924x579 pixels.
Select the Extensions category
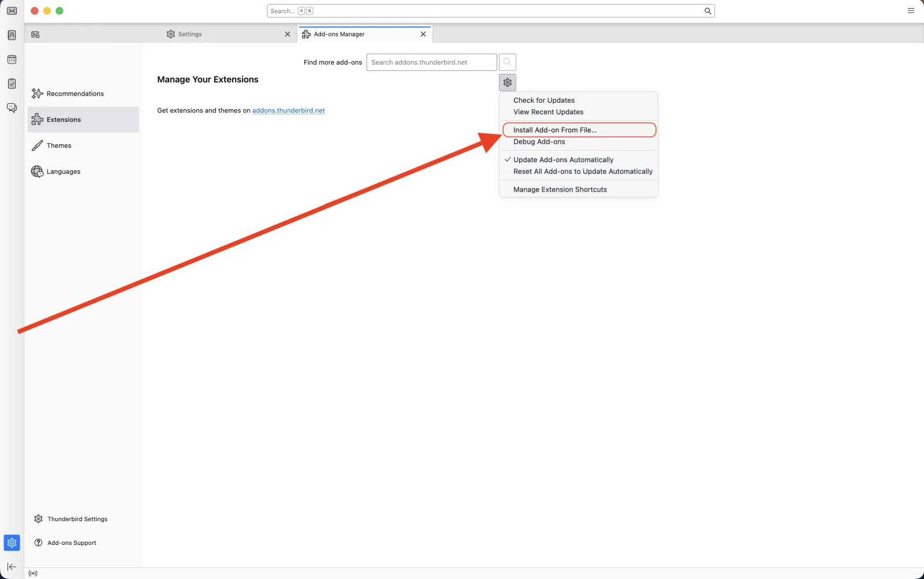tap(83, 119)
